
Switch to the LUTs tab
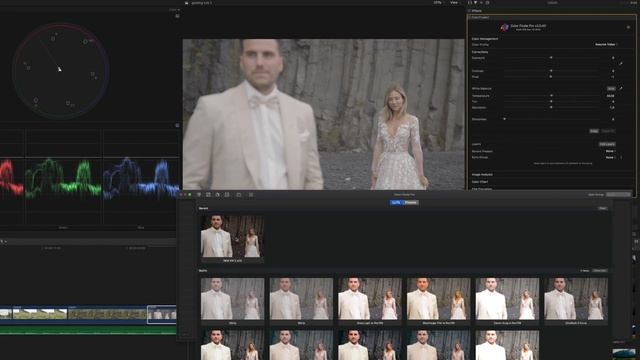click(396, 202)
